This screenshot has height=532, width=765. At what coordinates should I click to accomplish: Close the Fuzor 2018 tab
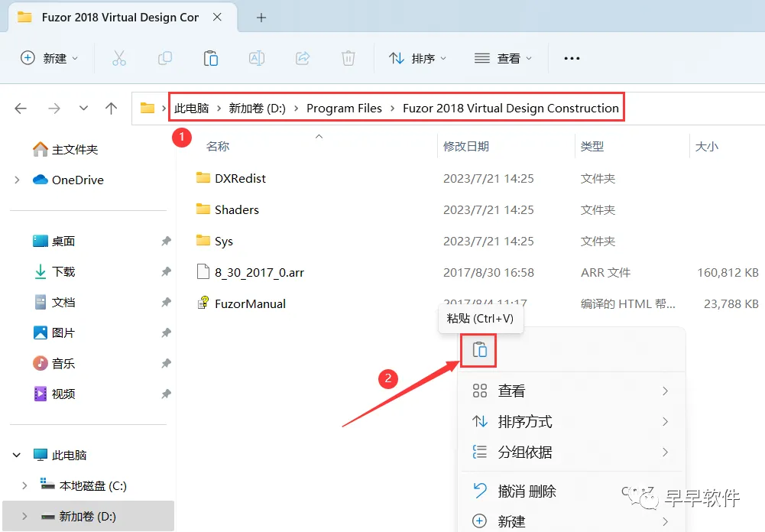(218, 17)
